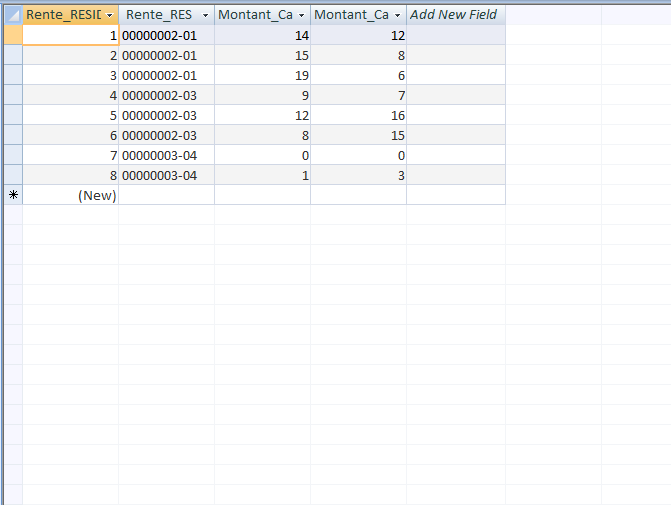Image resolution: width=671 pixels, height=505 pixels.
Task: Click the value 16 in row 5
Action: pos(359,115)
